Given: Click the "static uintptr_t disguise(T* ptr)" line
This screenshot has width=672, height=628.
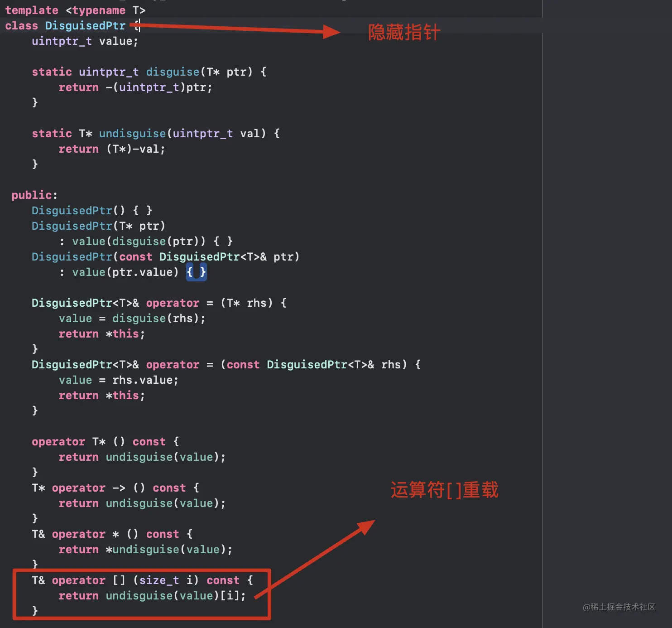Looking at the screenshot, I should point(149,72).
